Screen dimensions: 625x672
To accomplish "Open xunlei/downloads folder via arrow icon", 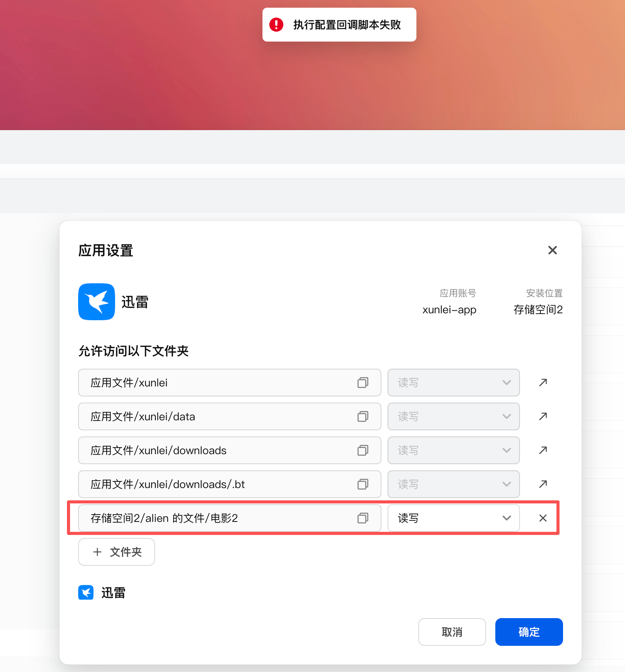I will tap(543, 450).
